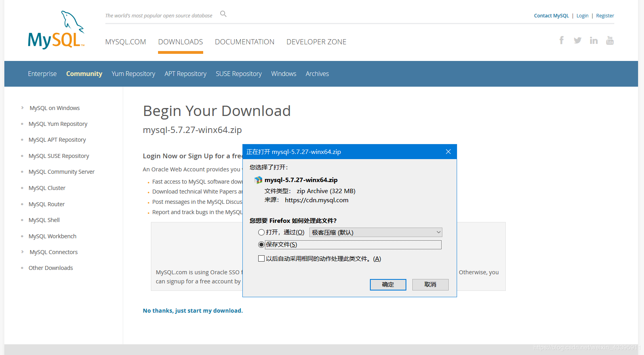644x355 pixels.
Task: Visit MySQL Twitter page icon
Action: (577, 40)
